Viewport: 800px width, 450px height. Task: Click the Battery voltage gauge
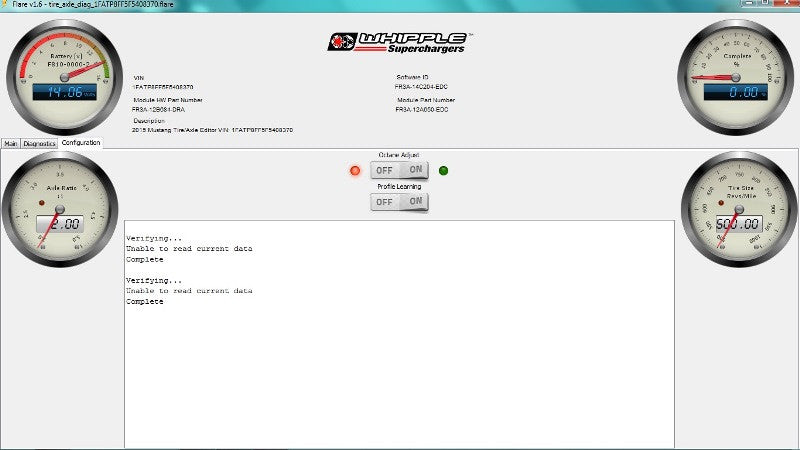(64, 76)
